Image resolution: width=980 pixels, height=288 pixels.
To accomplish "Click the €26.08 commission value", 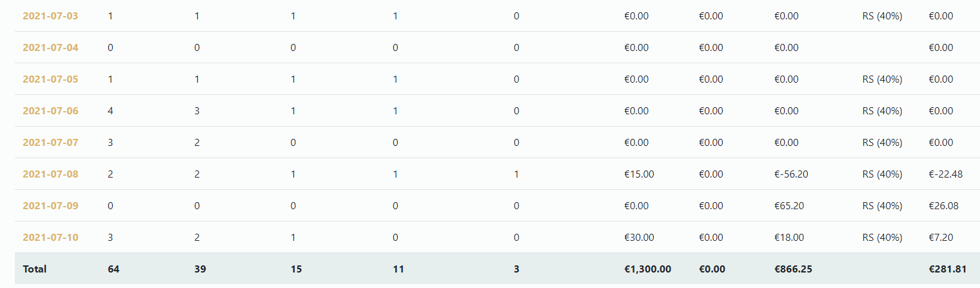I will pyautogui.click(x=943, y=205).
